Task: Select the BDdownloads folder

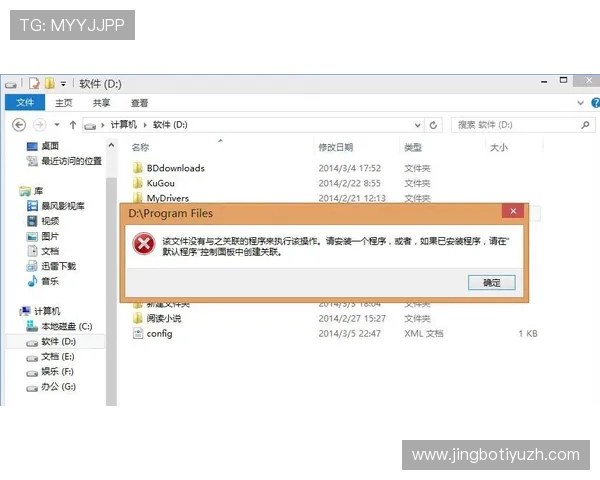Action: (x=176, y=168)
